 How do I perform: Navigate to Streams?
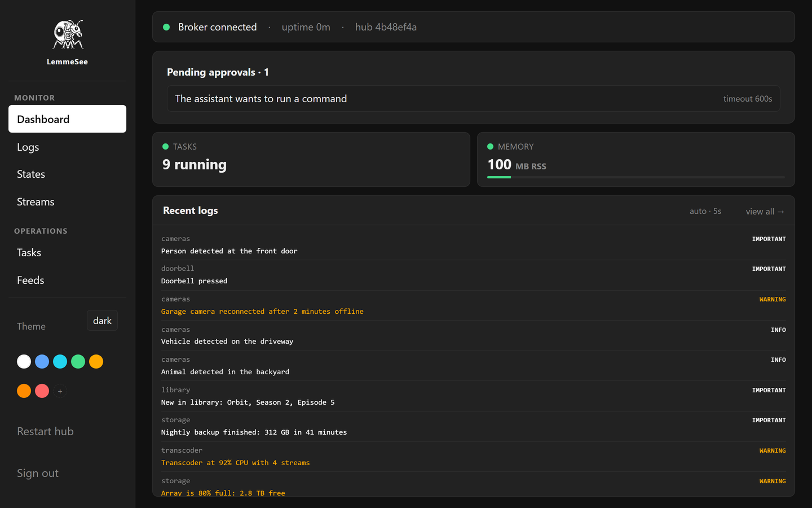[x=67, y=202]
